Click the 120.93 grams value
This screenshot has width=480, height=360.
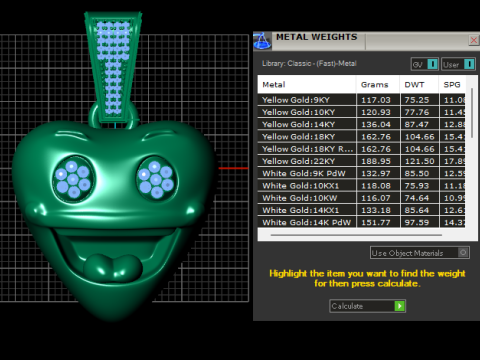(376, 112)
